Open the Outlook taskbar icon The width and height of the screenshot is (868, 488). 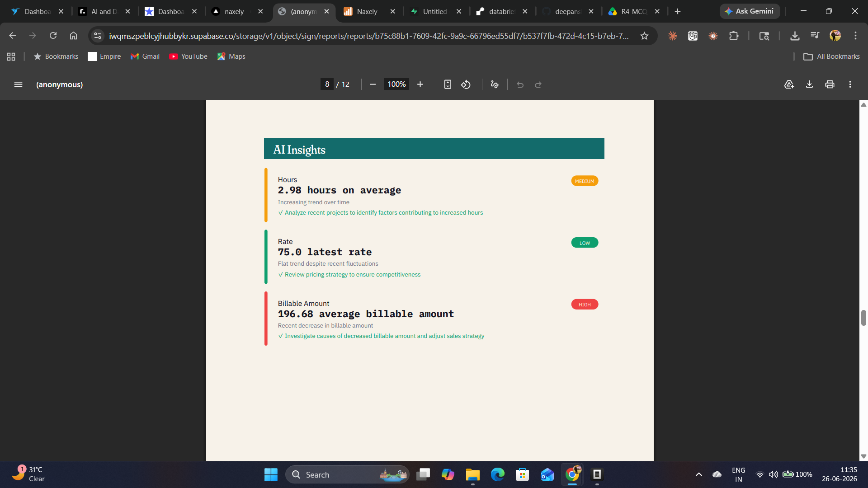[x=547, y=474]
